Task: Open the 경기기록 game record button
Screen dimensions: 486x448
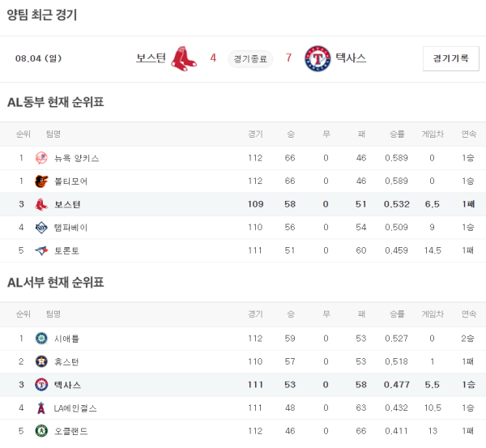Action: click(x=450, y=58)
